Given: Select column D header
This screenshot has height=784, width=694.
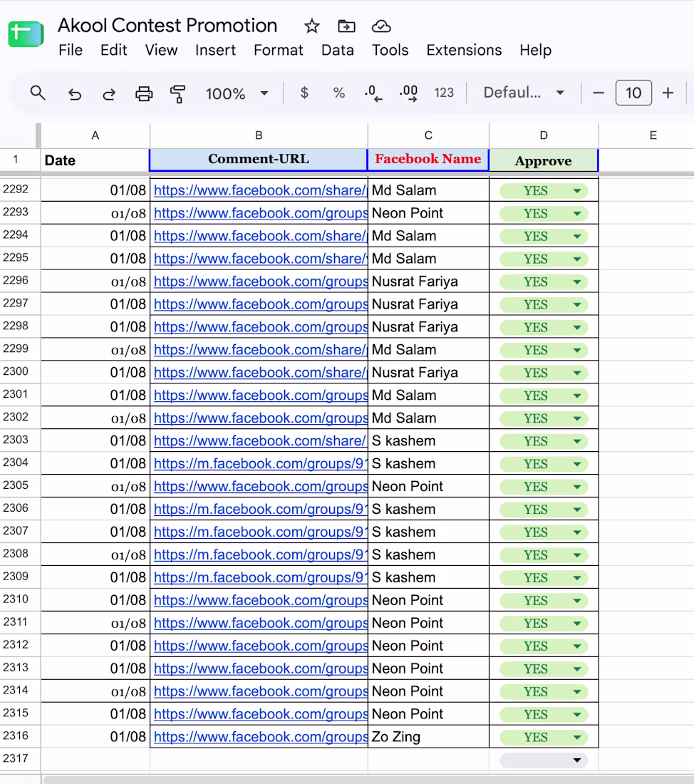Looking at the screenshot, I should pyautogui.click(x=544, y=135).
